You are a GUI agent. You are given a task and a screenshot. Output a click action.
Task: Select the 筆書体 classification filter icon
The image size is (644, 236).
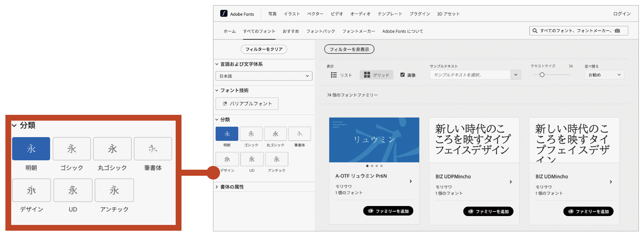[299, 134]
